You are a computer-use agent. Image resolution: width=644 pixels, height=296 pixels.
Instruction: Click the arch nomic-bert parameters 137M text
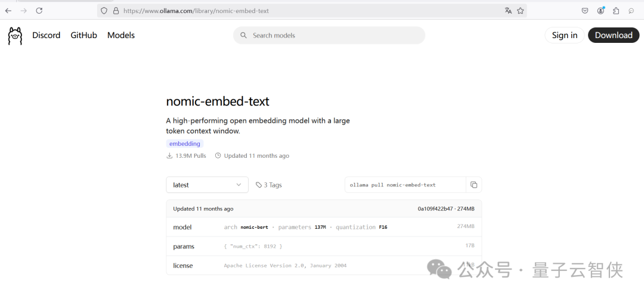tap(275, 227)
